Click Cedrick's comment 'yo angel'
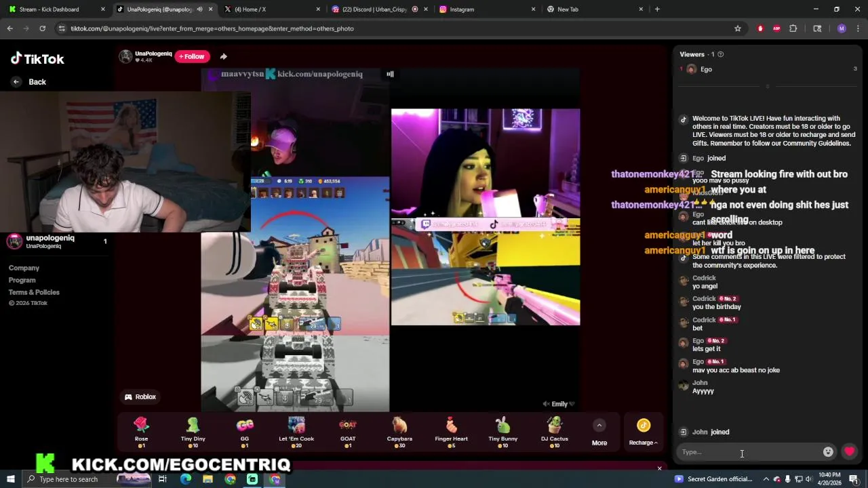The width and height of the screenshot is (868, 488). click(705, 286)
